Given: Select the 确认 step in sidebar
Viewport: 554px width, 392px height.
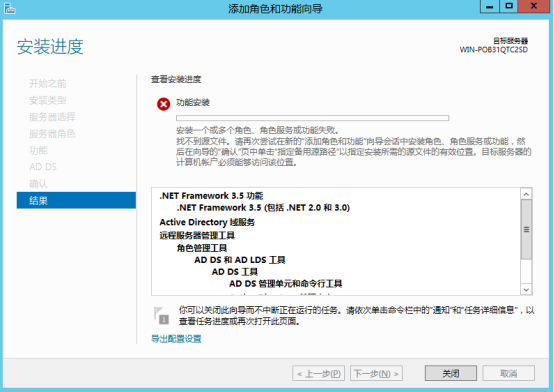Looking at the screenshot, I should tap(39, 184).
